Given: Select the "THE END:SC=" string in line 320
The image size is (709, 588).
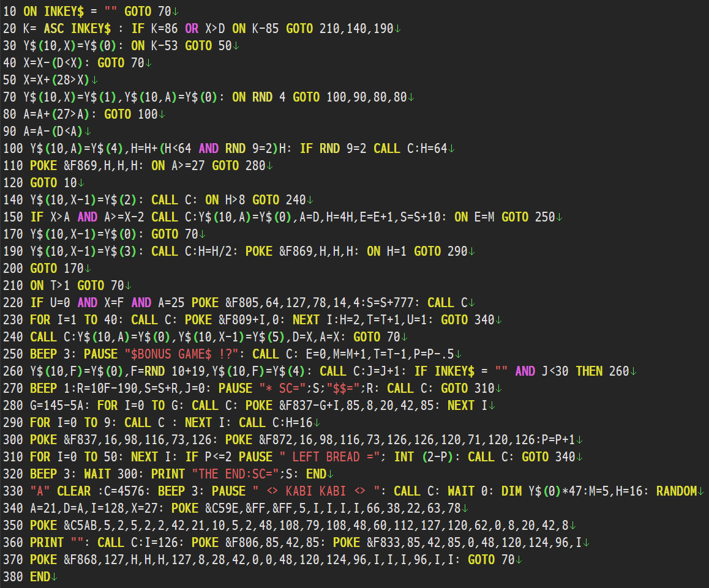Looking at the screenshot, I should [x=236, y=474].
